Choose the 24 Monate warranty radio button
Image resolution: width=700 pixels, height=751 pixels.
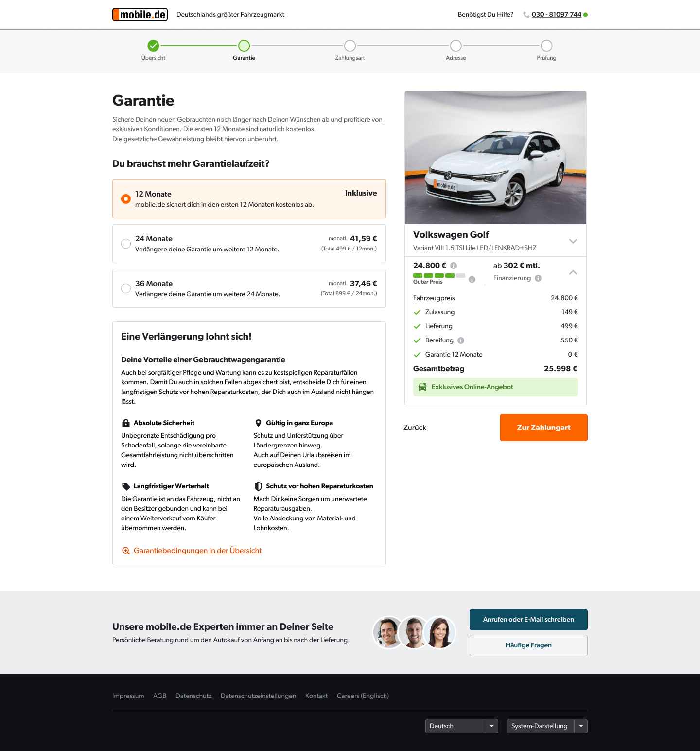(126, 244)
